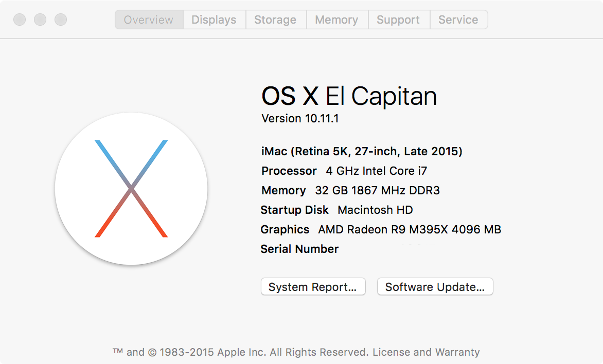Show the Service tab
This screenshot has width=603, height=364.
(458, 20)
